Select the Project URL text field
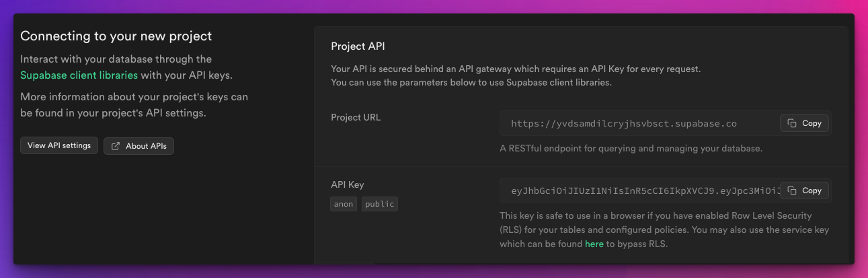The width and height of the screenshot is (868, 278). [x=666, y=124]
